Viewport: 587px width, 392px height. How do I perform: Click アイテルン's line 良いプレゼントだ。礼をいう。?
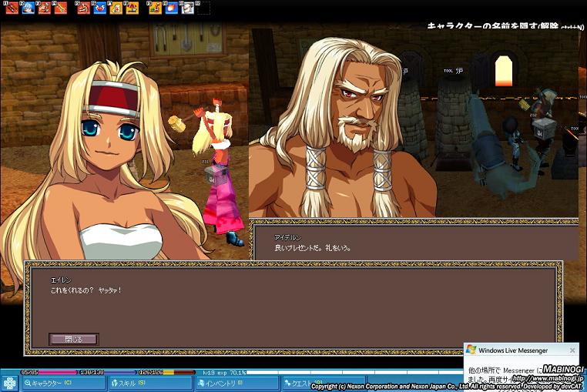312,247
